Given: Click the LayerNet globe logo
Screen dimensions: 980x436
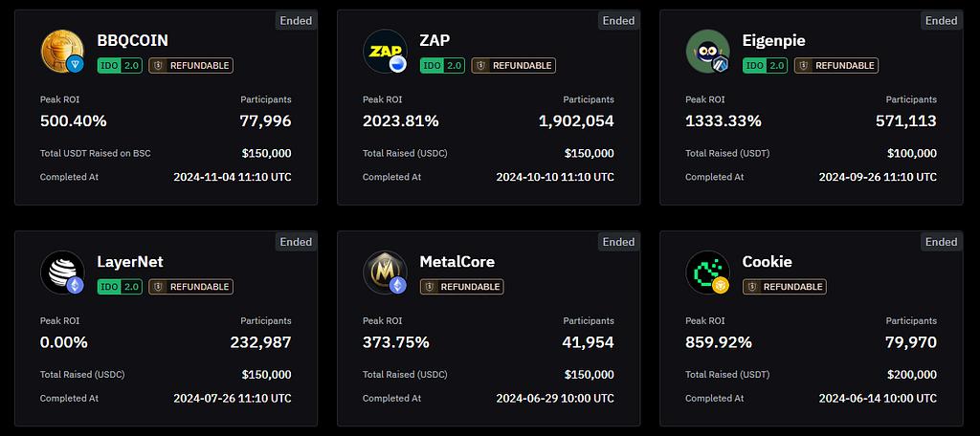Looking at the screenshot, I should [x=62, y=272].
